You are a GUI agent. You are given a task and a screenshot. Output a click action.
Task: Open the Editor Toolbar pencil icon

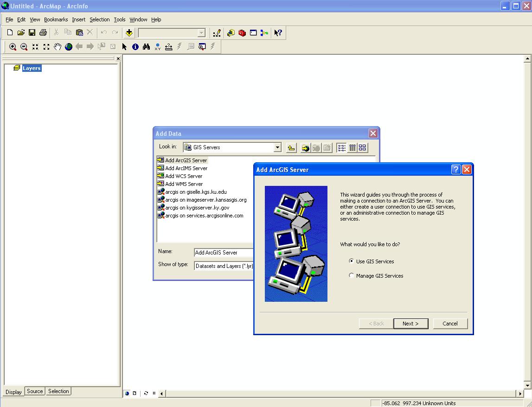point(217,33)
